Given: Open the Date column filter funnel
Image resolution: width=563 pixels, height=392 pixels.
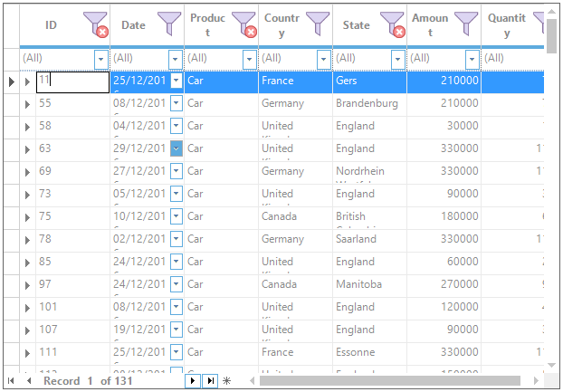Looking at the screenshot, I should [x=169, y=24].
